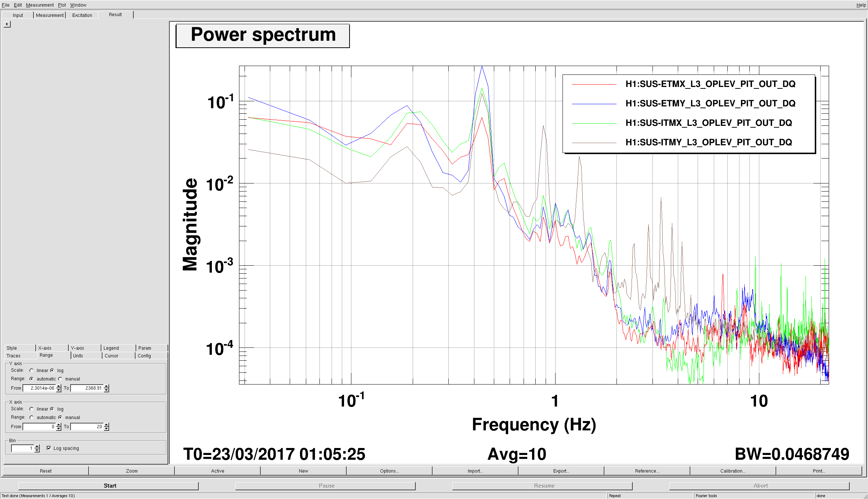Screen dimensions: 868x499
Task: Set Y axis scale to linear
Action: [x=32, y=370]
